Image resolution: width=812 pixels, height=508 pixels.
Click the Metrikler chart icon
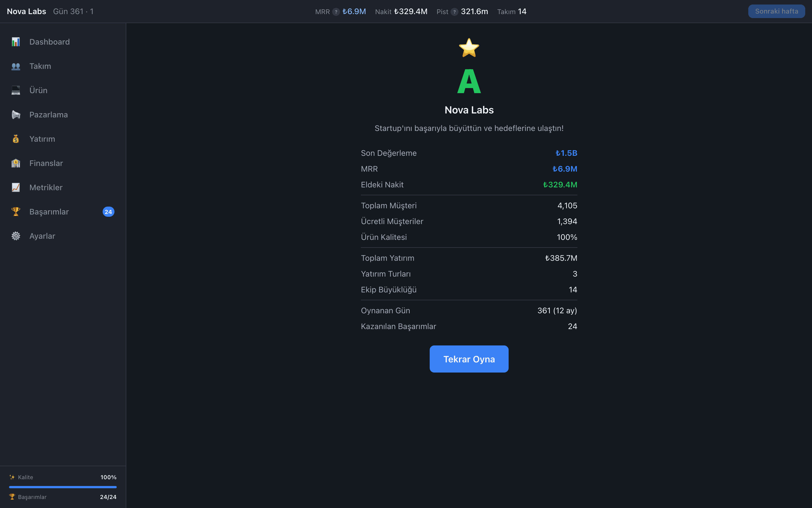[16, 187]
